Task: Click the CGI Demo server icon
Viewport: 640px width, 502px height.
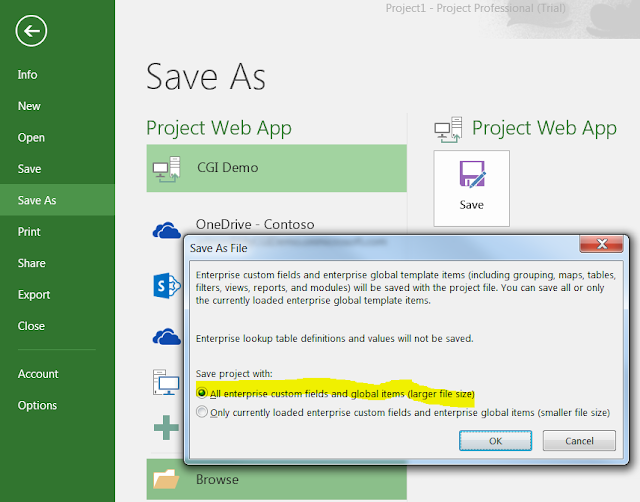Action: pos(167,169)
